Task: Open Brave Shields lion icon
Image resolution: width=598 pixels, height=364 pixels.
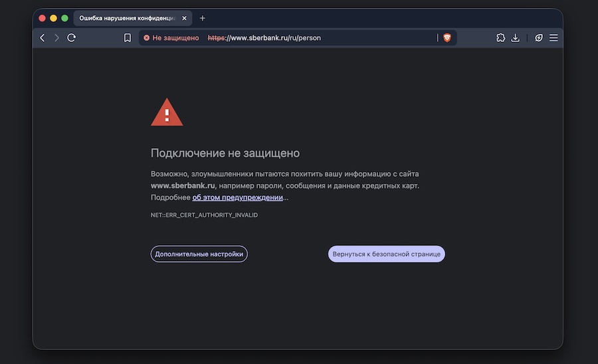Action: pyautogui.click(x=447, y=38)
